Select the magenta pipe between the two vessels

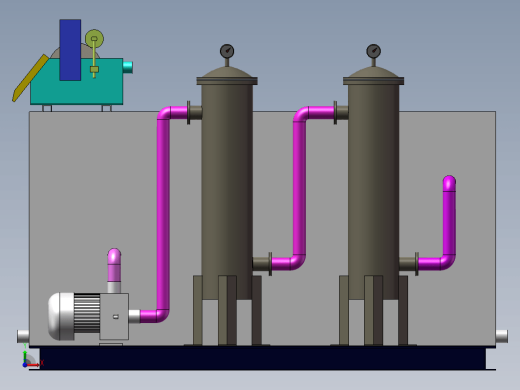click(x=299, y=187)
